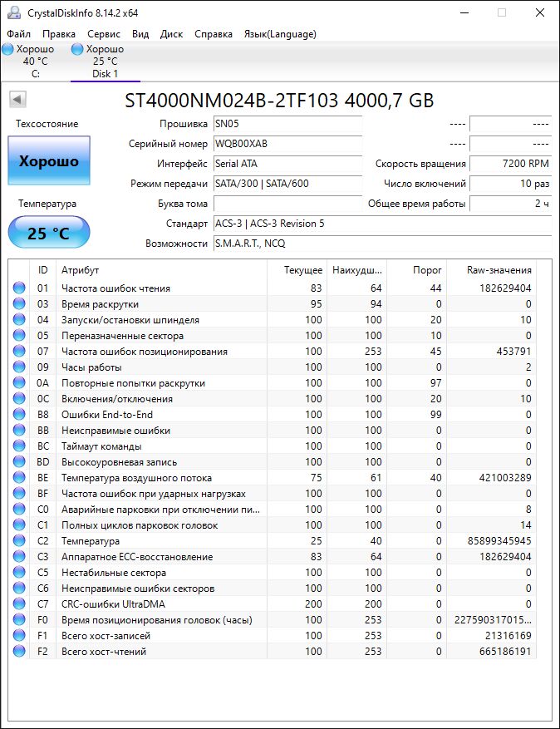Open the Сервис menu
This screenshot has height=729, width=560.
click(104, 34)
